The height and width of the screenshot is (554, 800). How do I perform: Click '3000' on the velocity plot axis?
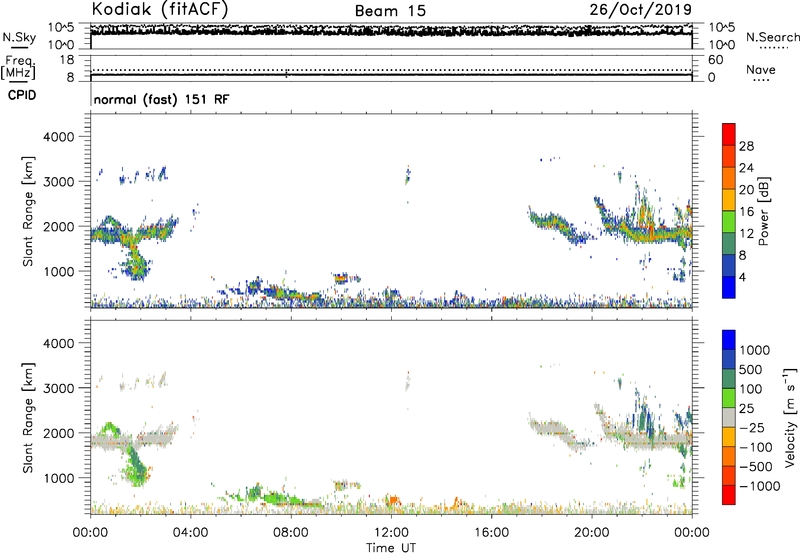point(58,388)
